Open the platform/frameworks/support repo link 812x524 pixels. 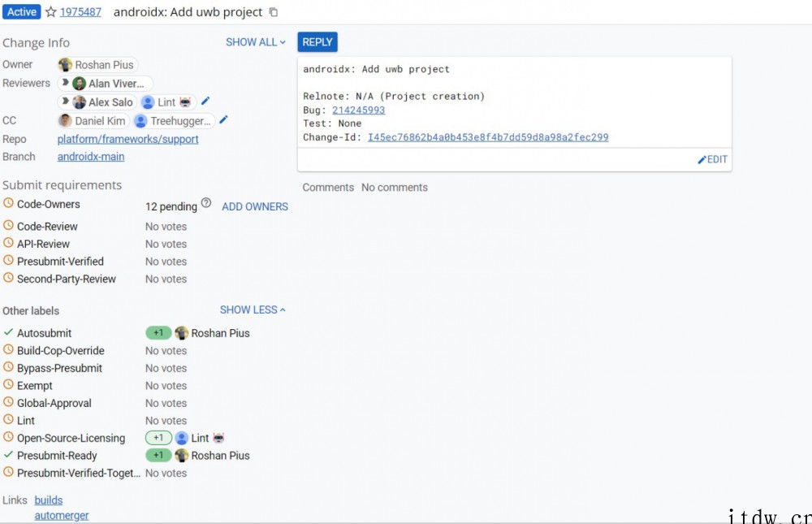tap(127, 139)
